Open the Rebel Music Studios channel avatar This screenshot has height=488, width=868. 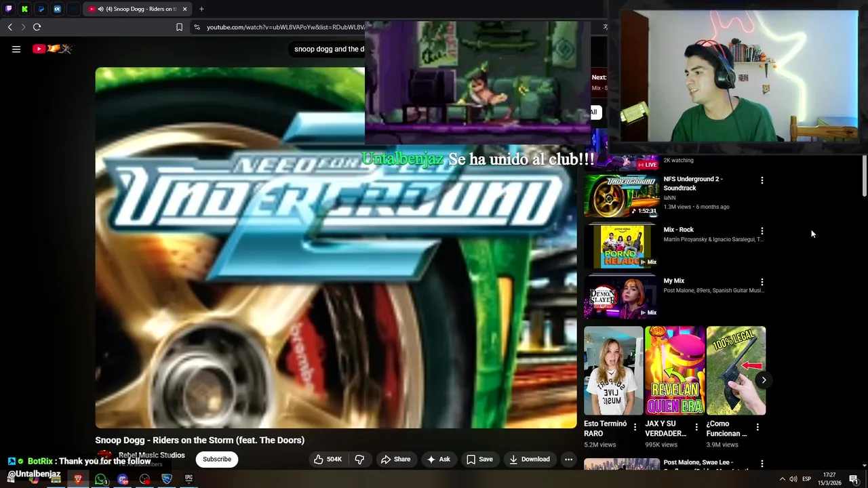tap(104, 458)
